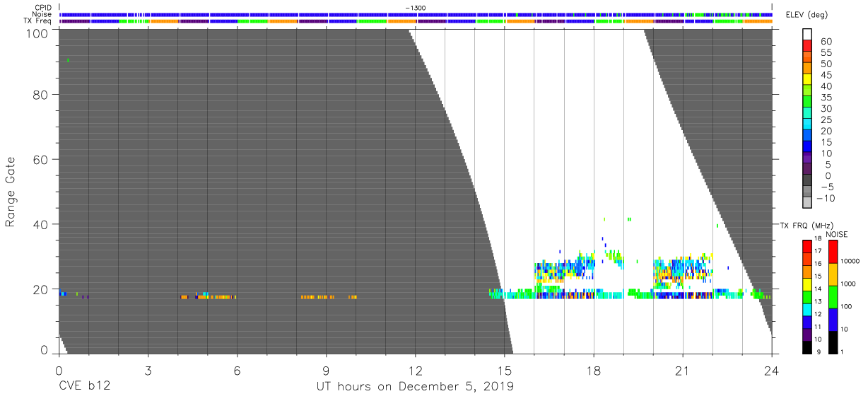
Task: Click the x-axis tick label '18'
Action: point(594,371)
